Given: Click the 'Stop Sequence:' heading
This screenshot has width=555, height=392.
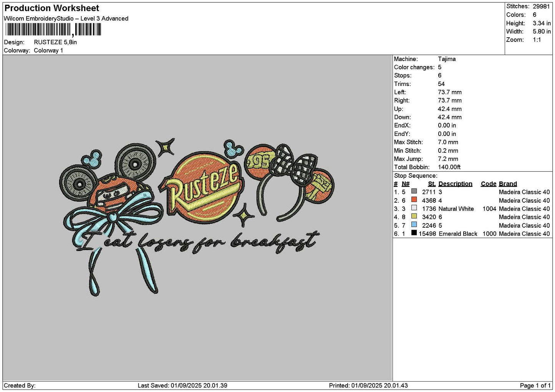Looking at the screenshot, I should point(416,176).
